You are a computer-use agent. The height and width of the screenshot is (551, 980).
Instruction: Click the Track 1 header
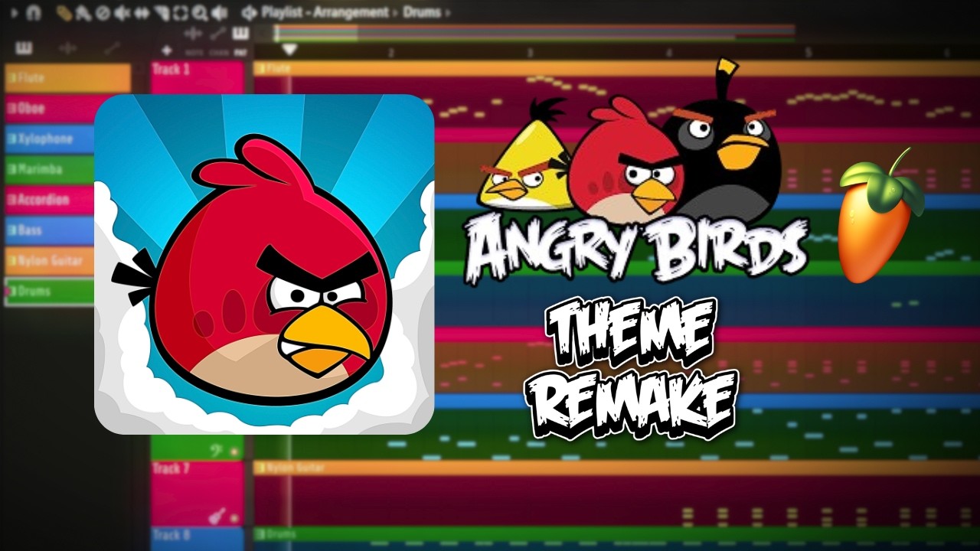[x=198, y=77]
